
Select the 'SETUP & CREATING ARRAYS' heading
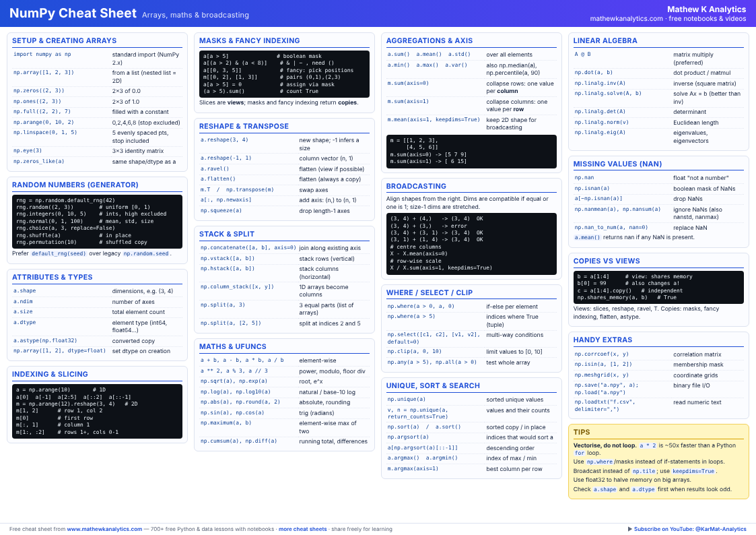click(x=64, y=40)
